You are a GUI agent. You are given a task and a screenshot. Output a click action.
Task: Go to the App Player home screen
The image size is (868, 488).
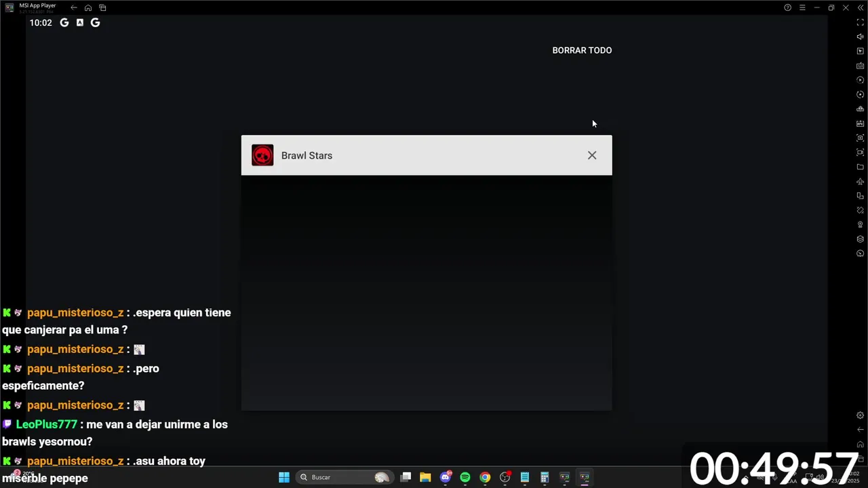[x=88, y=7]
